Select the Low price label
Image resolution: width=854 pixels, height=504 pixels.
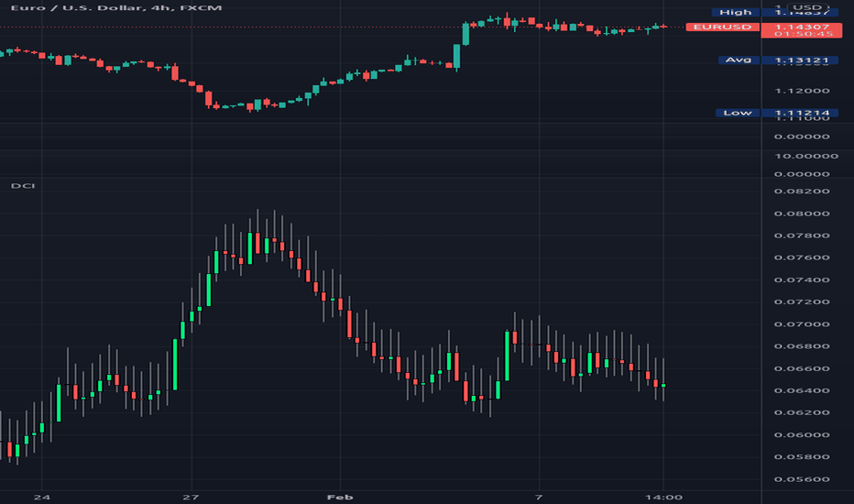pyautogui.click(x=738, y=113)
